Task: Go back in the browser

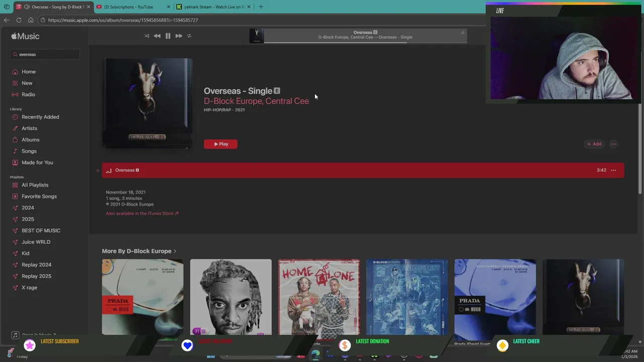Action: point(7,20)
